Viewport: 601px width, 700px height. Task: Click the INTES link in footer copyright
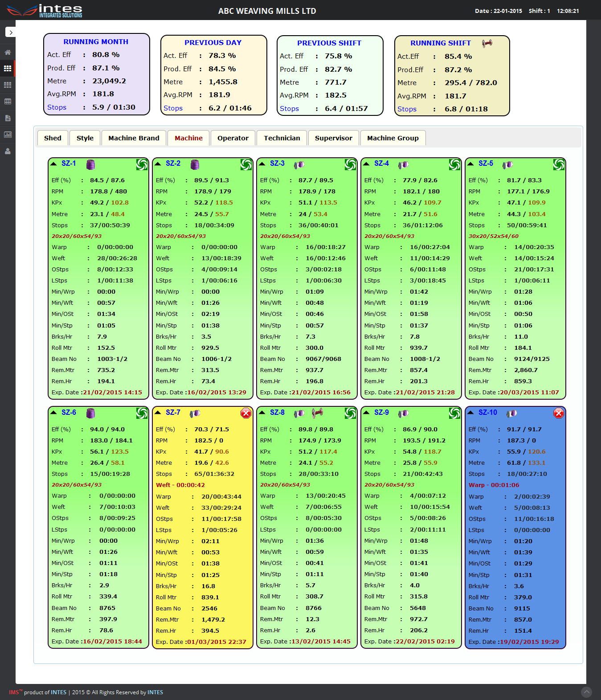155,692
